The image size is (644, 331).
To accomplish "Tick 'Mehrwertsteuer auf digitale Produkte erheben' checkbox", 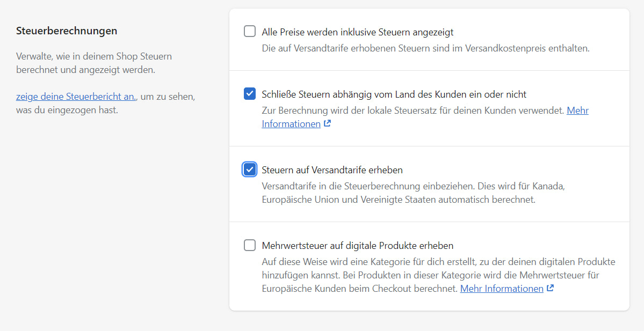I will [x=250, y=246].
